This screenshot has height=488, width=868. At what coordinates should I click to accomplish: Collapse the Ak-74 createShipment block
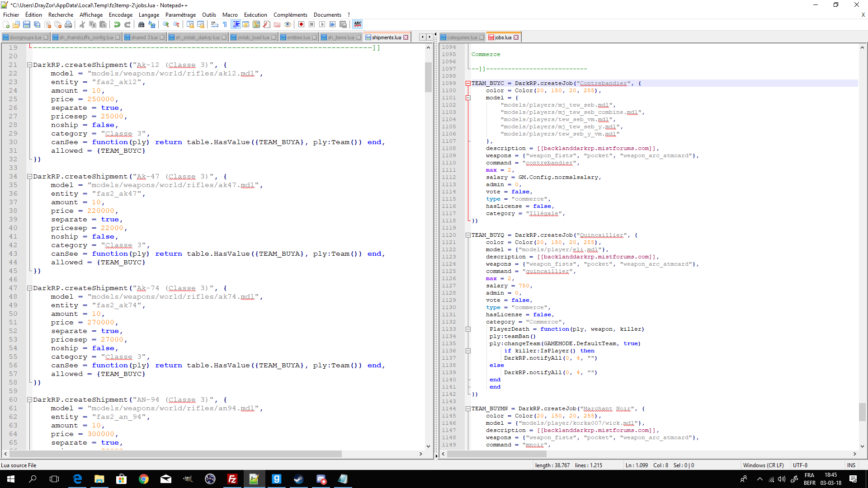click(29, 288)
